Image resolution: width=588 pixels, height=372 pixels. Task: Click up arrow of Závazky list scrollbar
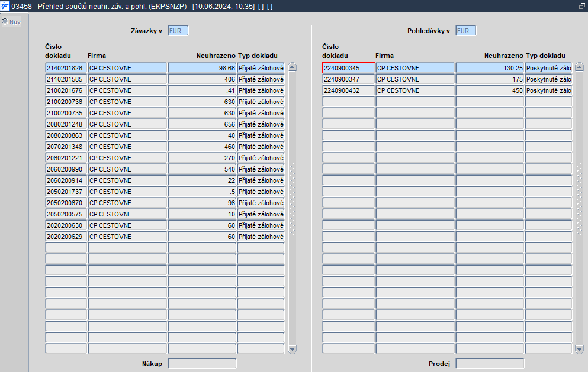292,67
